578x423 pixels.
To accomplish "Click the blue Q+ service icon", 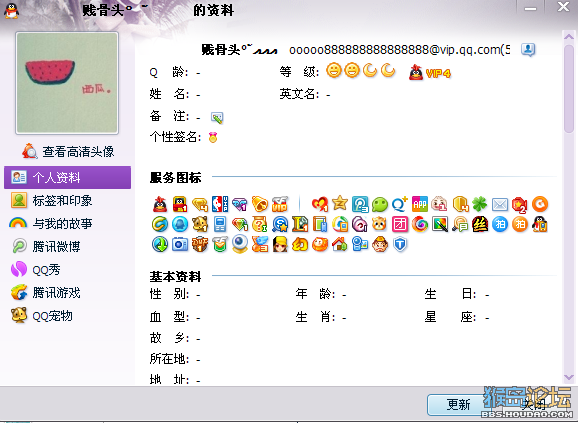I will [400, 204].
